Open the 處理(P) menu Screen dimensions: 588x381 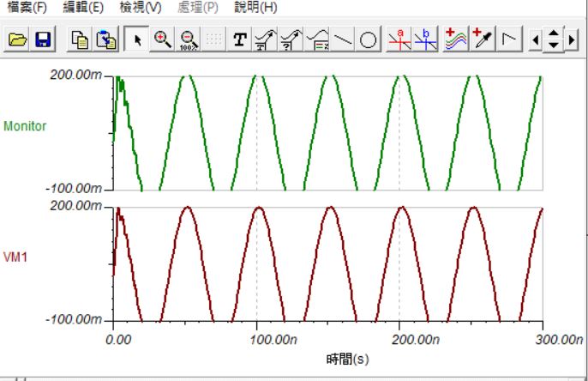pyautogui.click(x=198, y=7)
